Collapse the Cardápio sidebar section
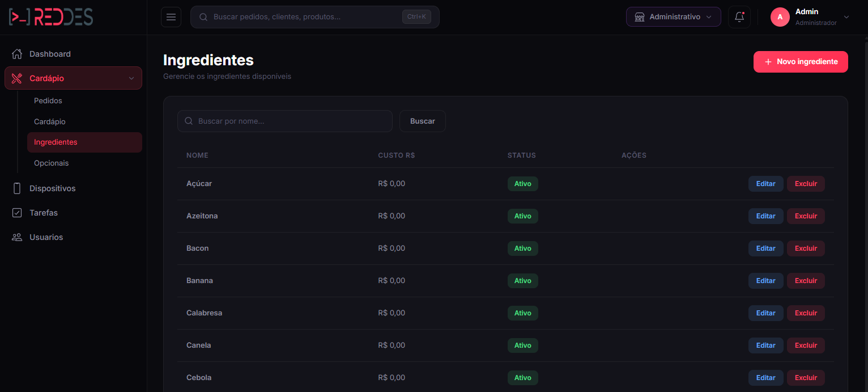This screenshot has width=868, height=392. (131, 78)
